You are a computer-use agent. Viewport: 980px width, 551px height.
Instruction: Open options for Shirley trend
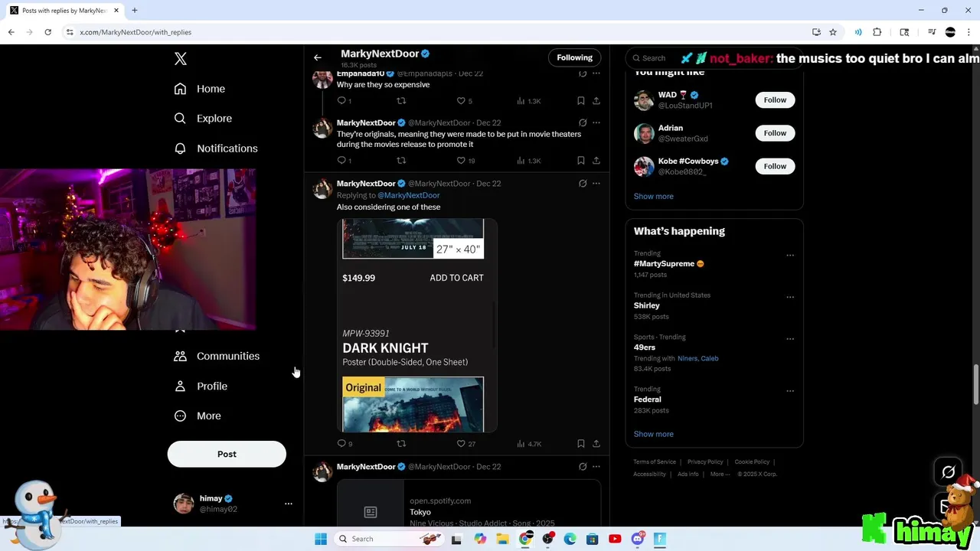(x=790, y=297)
